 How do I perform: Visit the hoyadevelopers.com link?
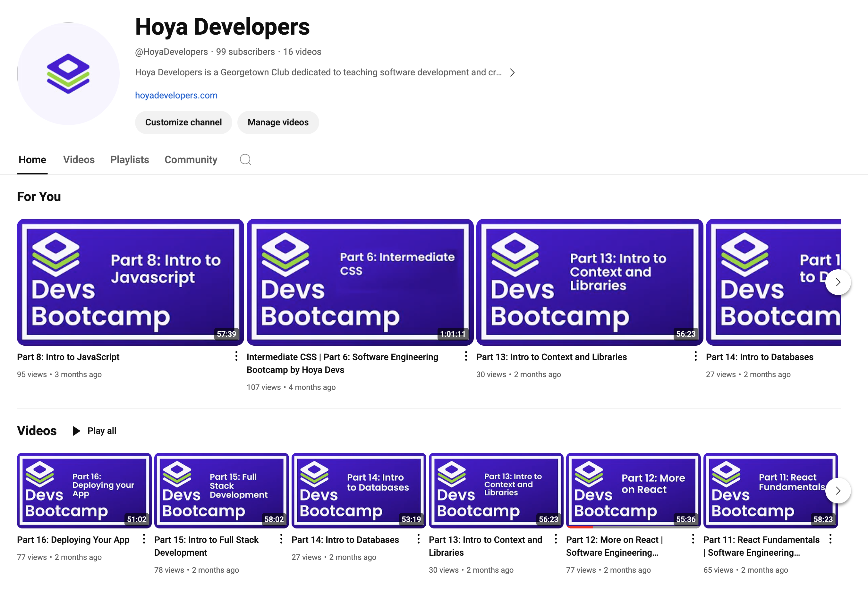tap(176, 96)
